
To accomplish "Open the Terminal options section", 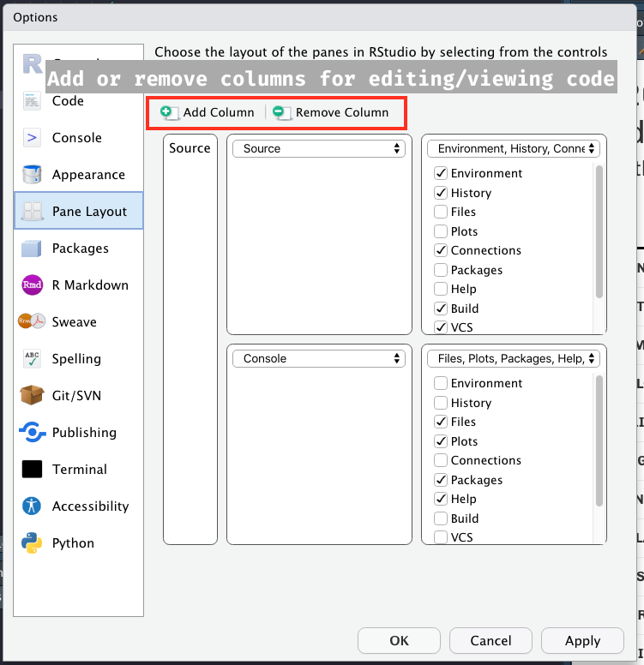I will tap(79, 469).
